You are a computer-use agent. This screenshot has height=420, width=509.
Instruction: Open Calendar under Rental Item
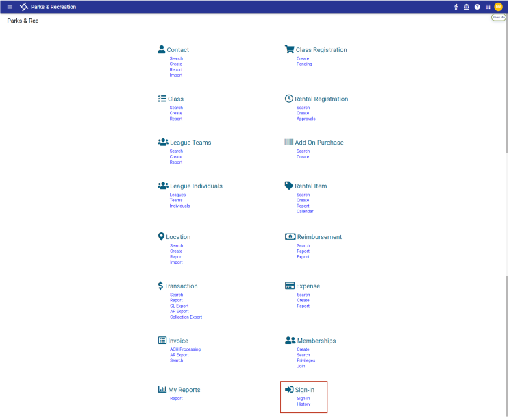point(305,212)
